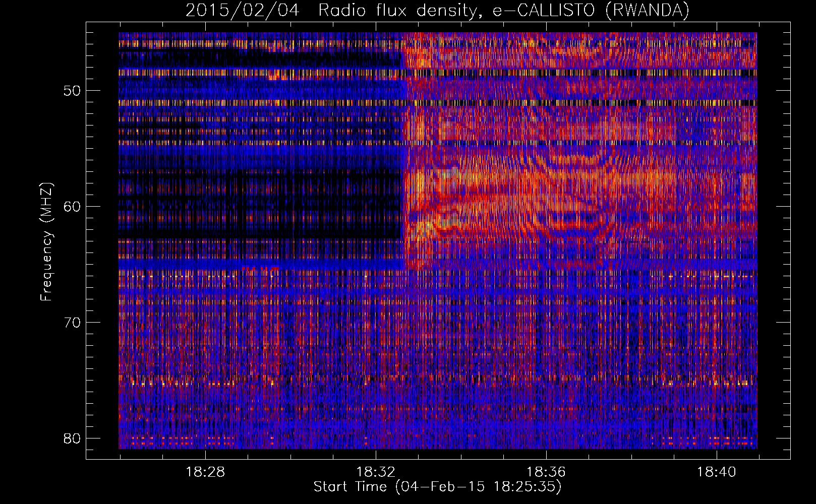The image size is (816, 504).
Task: Select the 50 frequency tick label
Action: pos(72,91)
